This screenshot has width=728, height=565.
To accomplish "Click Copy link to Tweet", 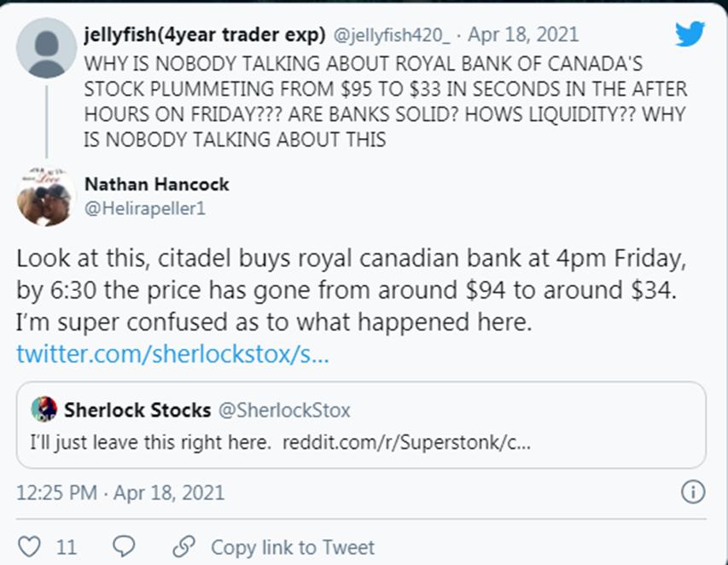I will click(292, 547).
